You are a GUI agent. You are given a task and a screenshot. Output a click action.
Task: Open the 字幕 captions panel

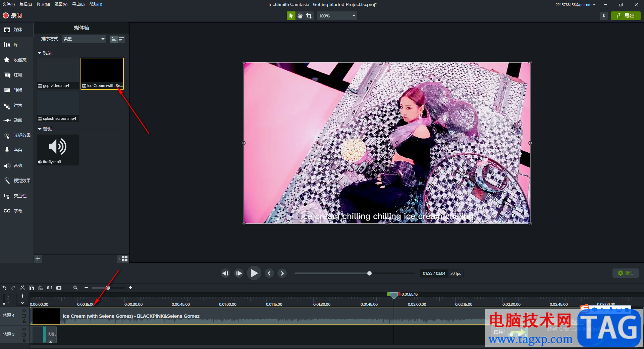pos(17,211)
